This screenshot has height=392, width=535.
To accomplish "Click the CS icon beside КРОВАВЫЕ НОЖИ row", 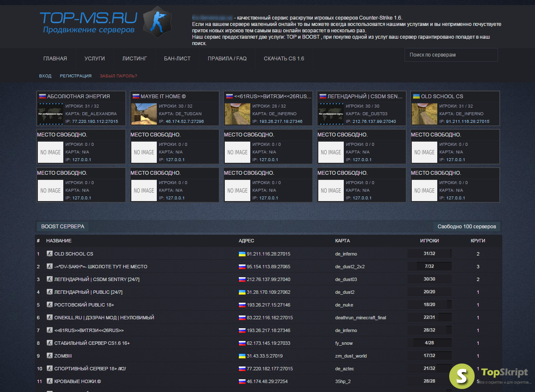I will tap(49, 381).
